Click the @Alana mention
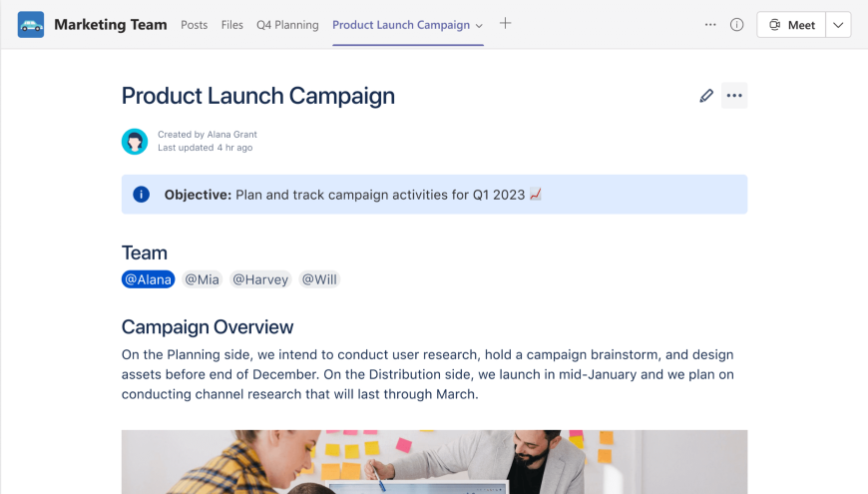 click(x=149, y=279)
